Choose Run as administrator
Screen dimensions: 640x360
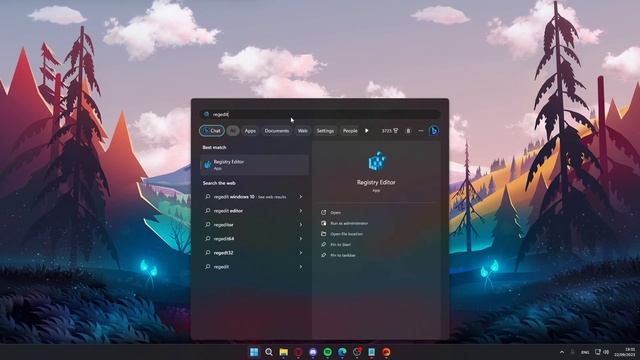[x=349, y=223]
